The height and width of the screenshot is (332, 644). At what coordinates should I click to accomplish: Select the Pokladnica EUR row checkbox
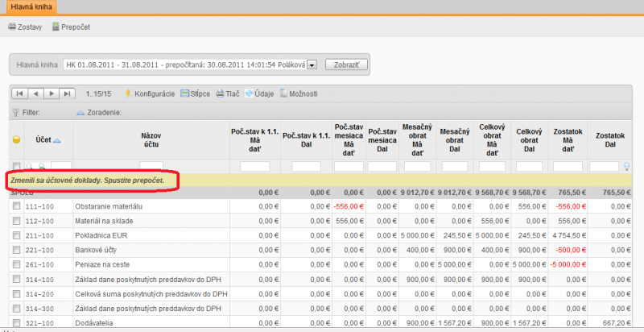[x=16, y=235]
